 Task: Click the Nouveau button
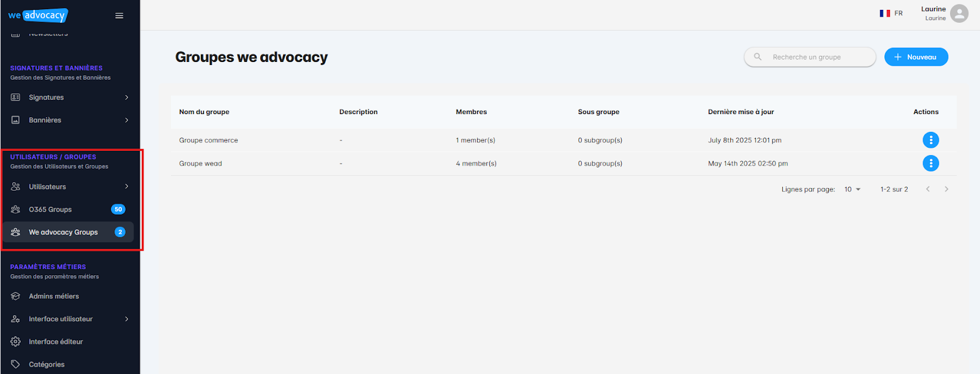point(916,57)
